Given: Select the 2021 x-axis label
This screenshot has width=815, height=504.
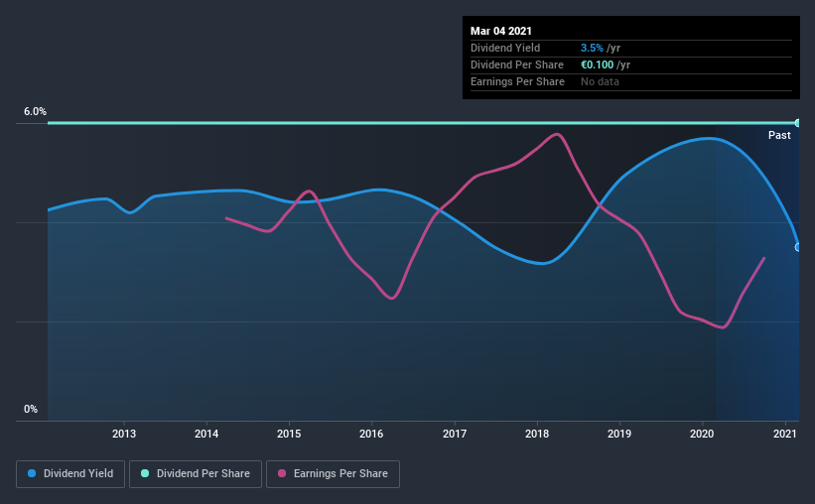Looking at the screenshot, I should [x=784, y=434].
